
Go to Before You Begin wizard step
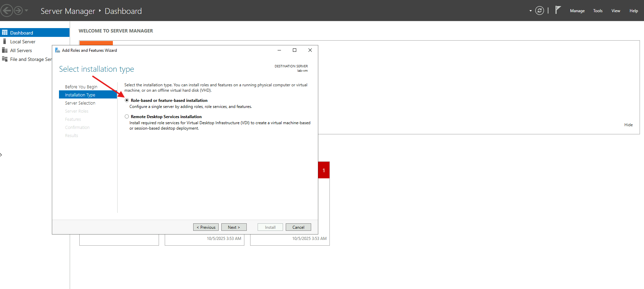(x=81, y=87)
